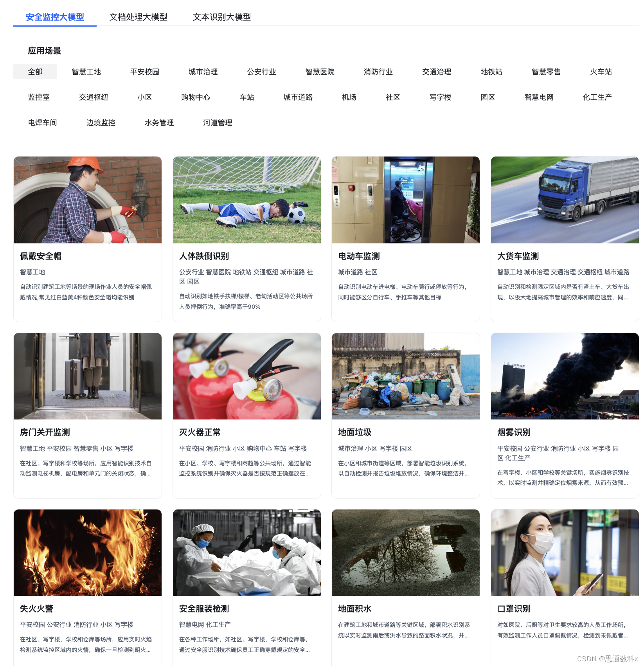This screenshot has height=666, width=644.
Task: Pick the 化工生产 filter
Action: click(597, 97)
